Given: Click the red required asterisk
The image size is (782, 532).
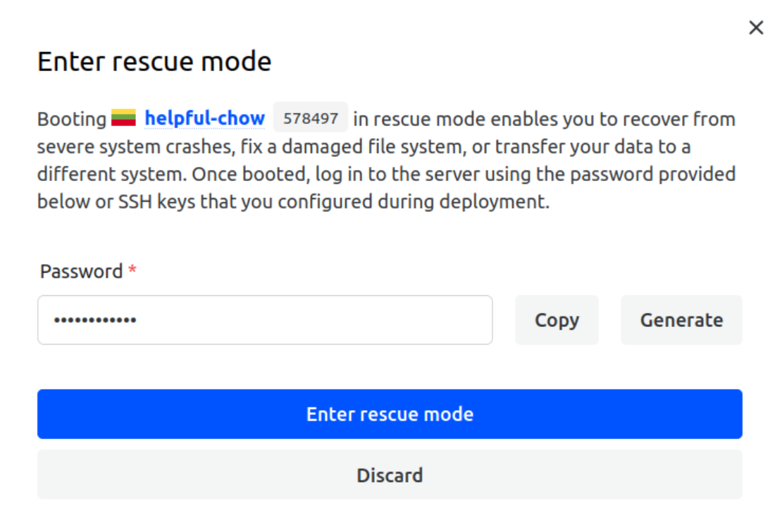Looking at the screenshot, I should click(132, 271).
